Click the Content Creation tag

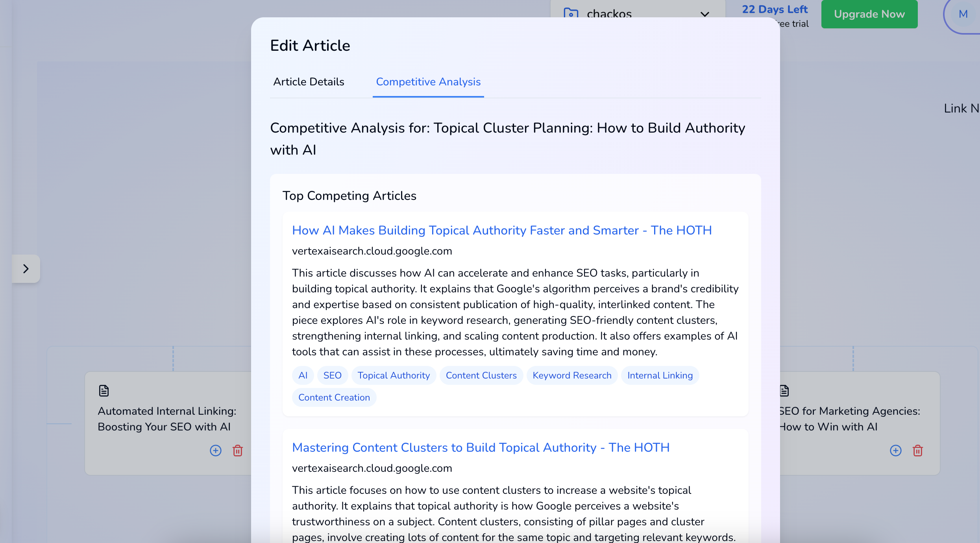(334, 397)
